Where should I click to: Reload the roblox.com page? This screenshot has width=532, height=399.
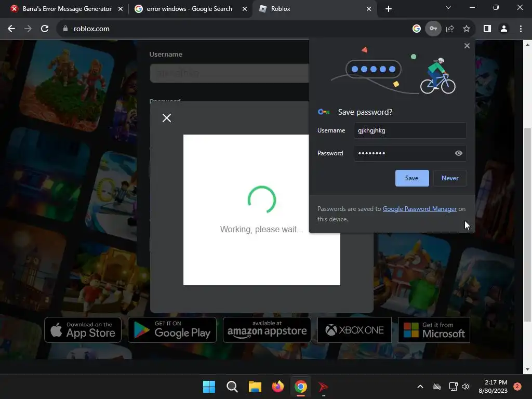pos(45,29)
